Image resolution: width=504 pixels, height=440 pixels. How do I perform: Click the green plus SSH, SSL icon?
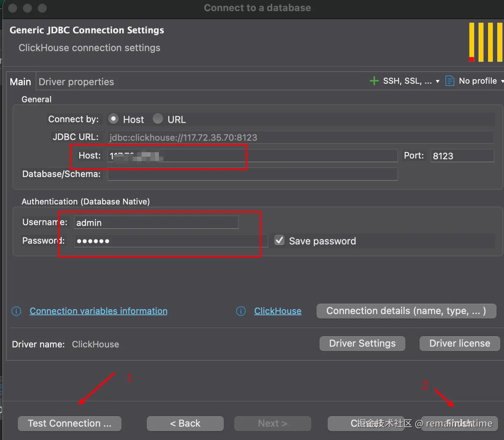click(374, 81)
